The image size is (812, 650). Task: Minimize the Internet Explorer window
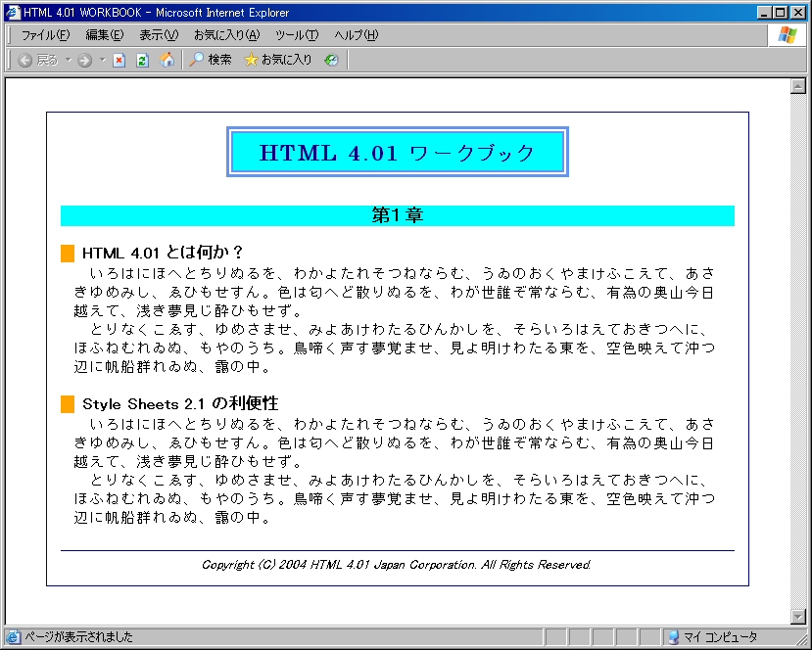point(763,12)
